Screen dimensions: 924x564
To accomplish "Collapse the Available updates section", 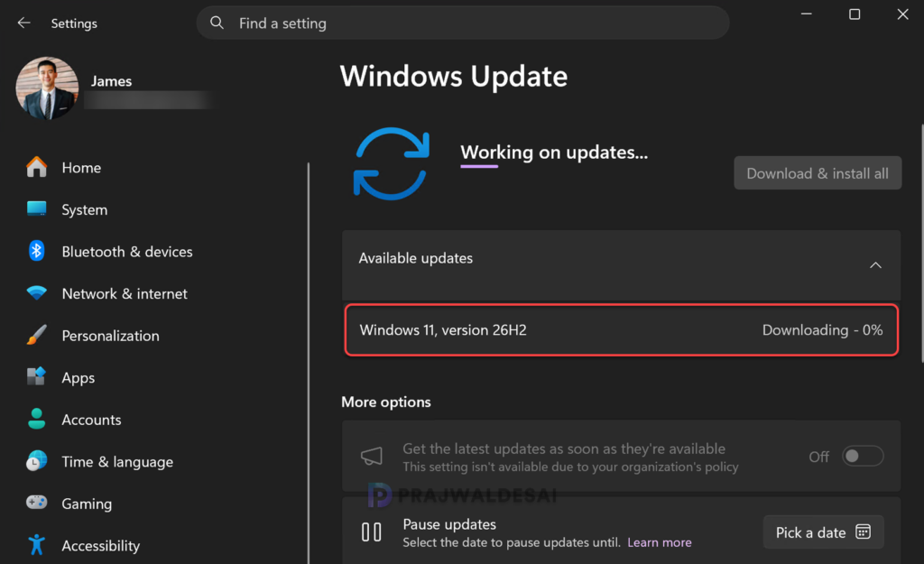I will click(875, 265).
